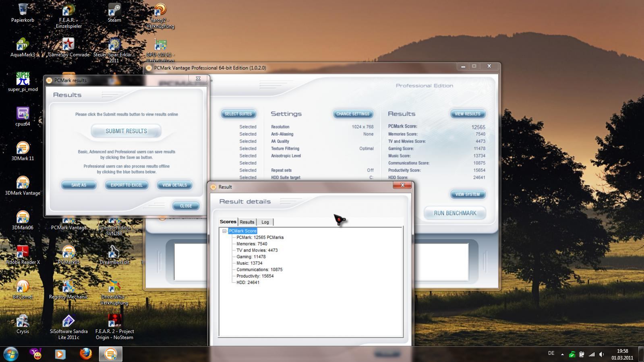Screen dimensions: 644x362
Task: Open SiSoftware Sandra Lite 2011c icon
Action: (x=68, y=328)
